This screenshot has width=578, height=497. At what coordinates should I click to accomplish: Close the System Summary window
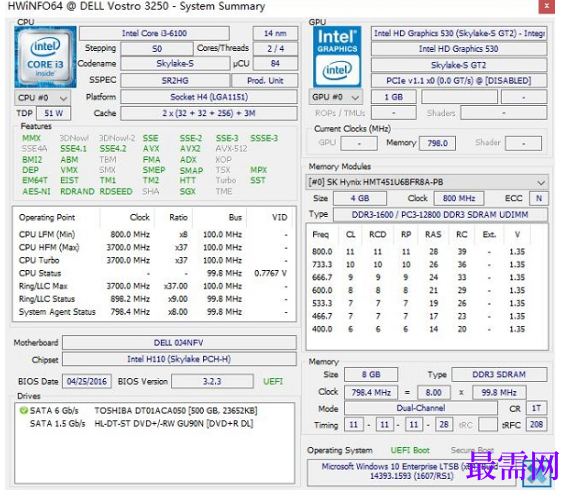pyautogui.click(x=547, y=6)
